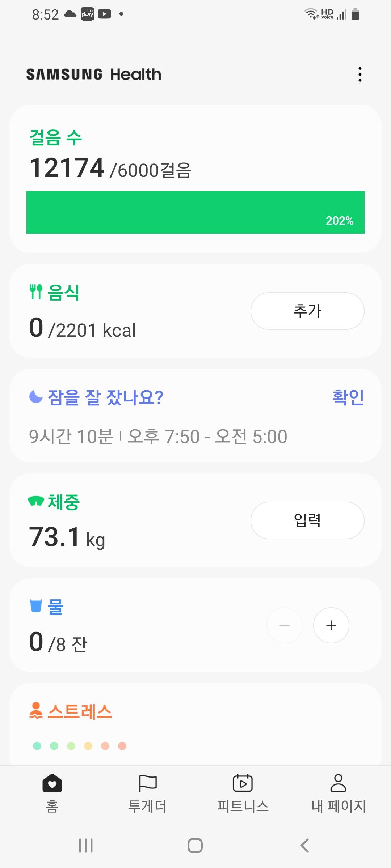Tap the sleep moon icon
Screen dimensions: 391x868
click(x=36, y=397)
